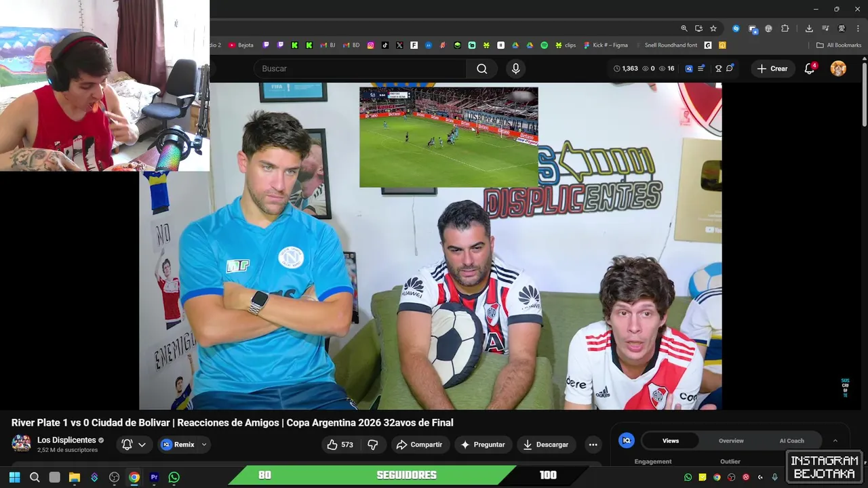Click the YouTube search magnifier button

481,68
